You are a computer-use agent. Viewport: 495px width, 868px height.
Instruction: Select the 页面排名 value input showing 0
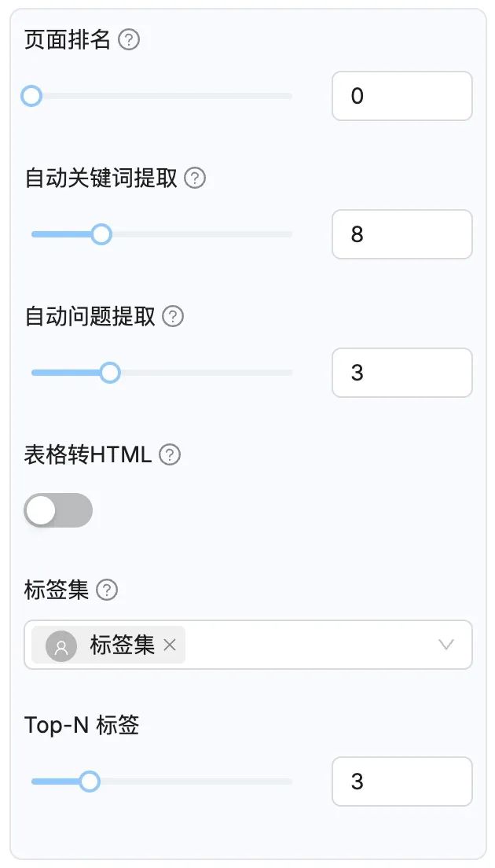[x=401, y=96]
